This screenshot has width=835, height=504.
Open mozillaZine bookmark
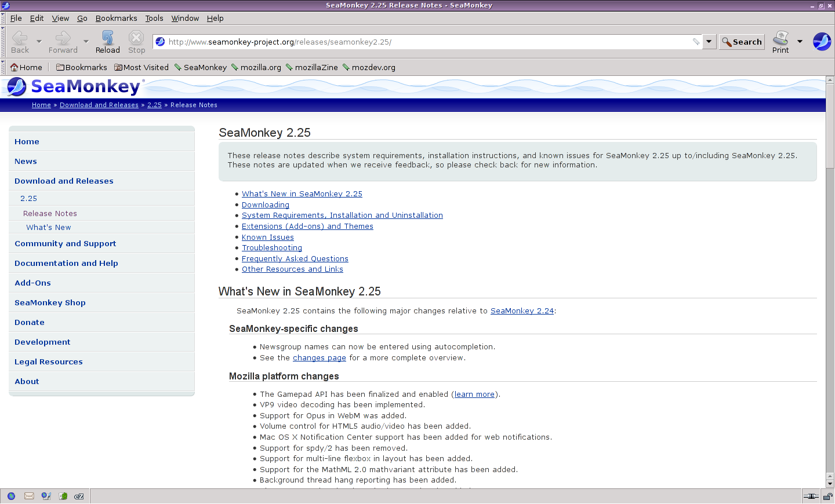311,67
